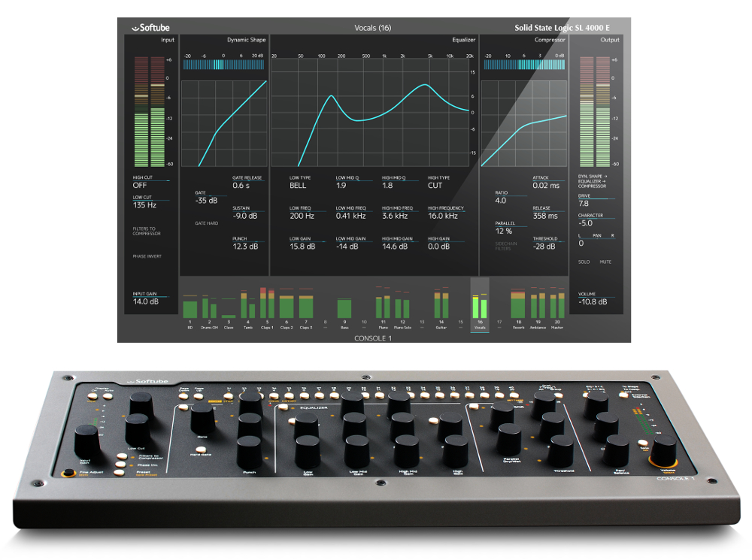This screenshot has width=752, height=560.
Task: Toggle Phase Invert in the Input section
Action: pyautogui.click(x=147, y=256)
